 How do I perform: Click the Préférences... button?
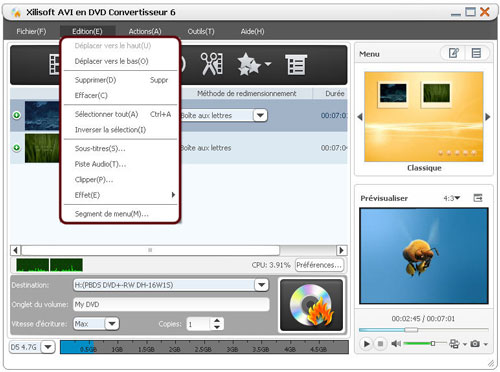point(319,265)
